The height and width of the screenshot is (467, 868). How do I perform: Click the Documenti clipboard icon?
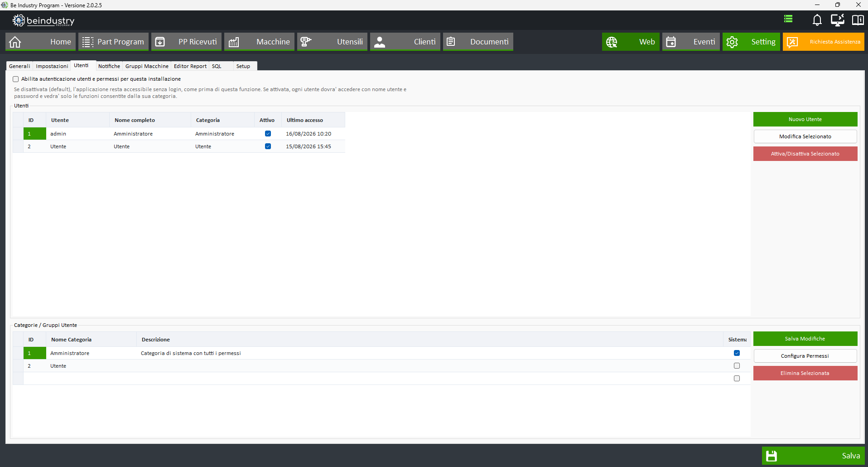click(451, 42)
